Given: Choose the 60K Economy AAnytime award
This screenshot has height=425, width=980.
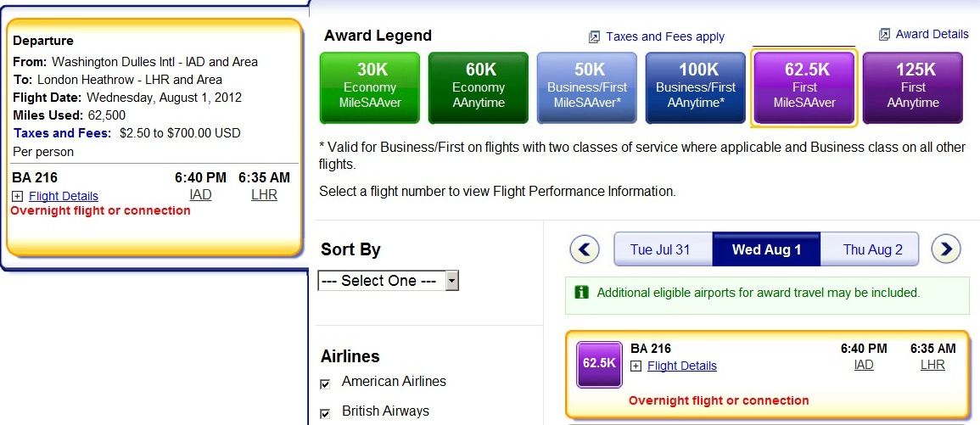Looking at the screenshot, I should coord(479,87).
